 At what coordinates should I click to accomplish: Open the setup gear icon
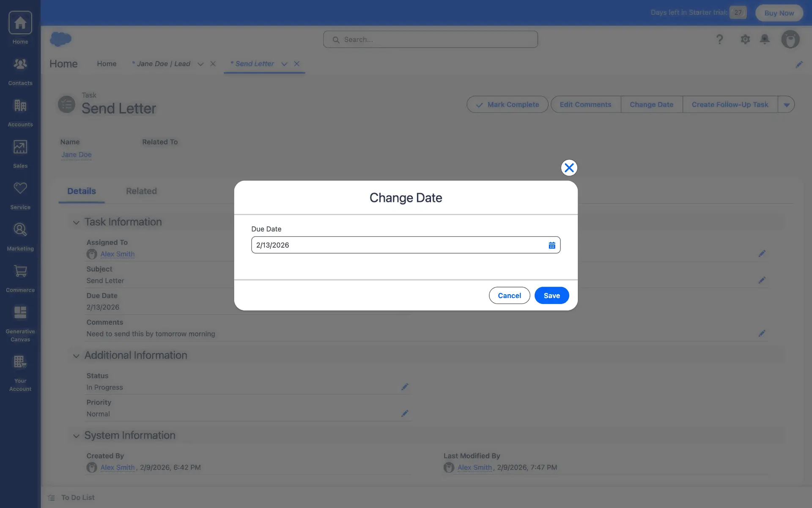coord(745,39)
